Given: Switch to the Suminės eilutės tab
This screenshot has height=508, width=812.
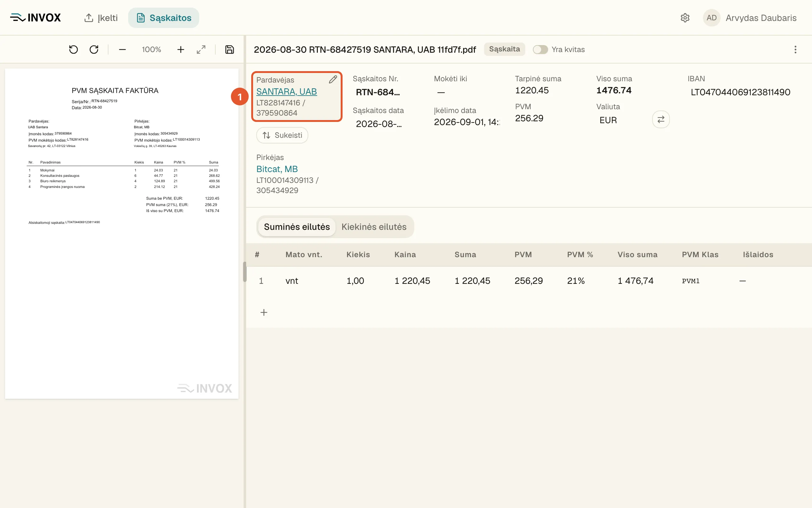Looking at the screenshot, I should coord(297,227).
